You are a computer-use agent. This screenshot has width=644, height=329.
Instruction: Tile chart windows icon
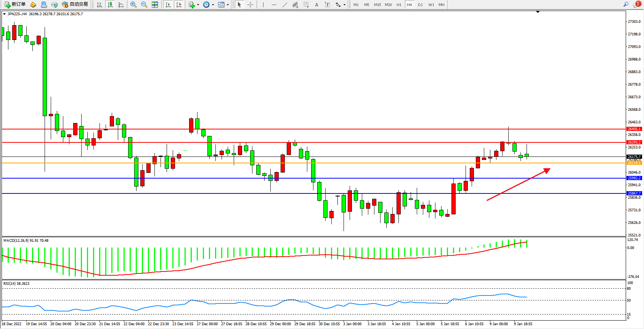[155, 5]
